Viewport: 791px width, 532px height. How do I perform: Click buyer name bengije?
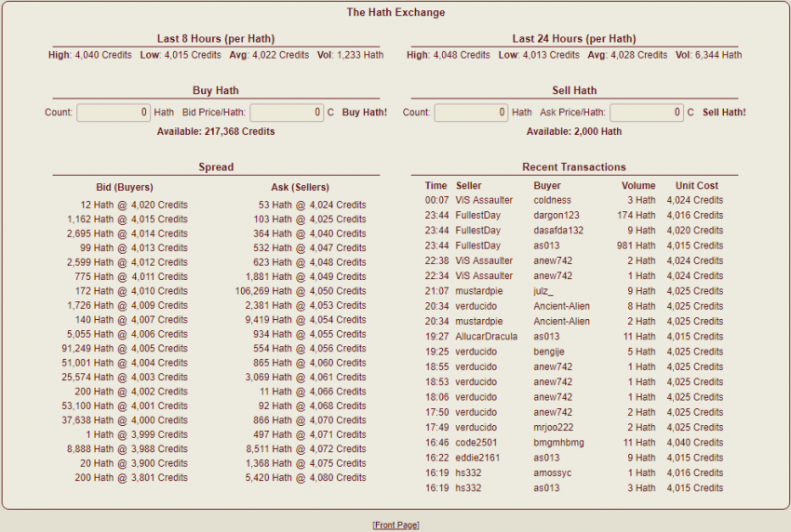(x=549, y=352)
